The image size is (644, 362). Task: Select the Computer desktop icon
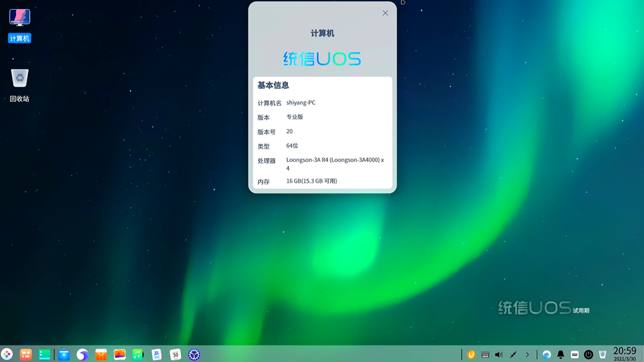click(19, 25)
